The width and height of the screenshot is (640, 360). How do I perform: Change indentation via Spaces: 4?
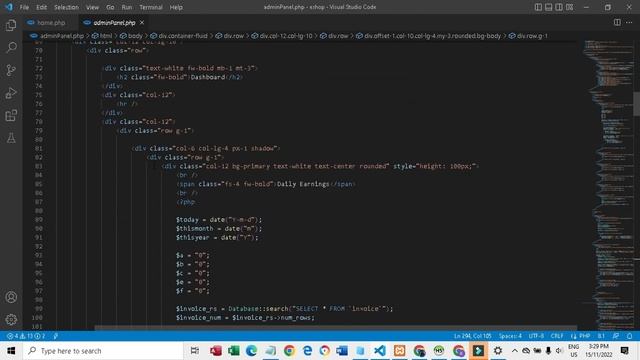(x=510, y=336)
